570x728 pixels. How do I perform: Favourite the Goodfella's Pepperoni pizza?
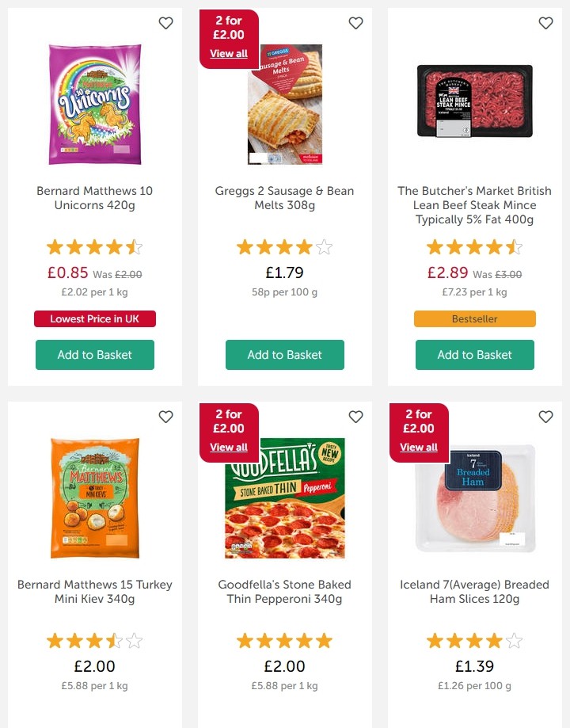point(355,417)
